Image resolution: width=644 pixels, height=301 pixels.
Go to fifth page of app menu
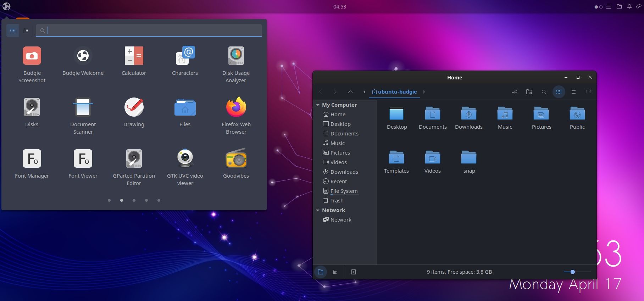coord(159,200)
